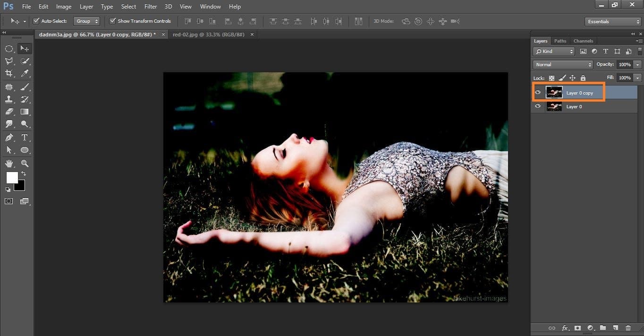644x336 pixels.
Task: Disable Show Transform Controls checkbox
Action: [112, 21]
